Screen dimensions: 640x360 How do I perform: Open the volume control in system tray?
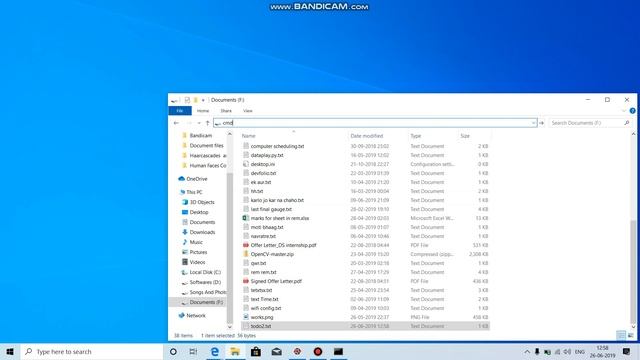click(x=567, y=352)
